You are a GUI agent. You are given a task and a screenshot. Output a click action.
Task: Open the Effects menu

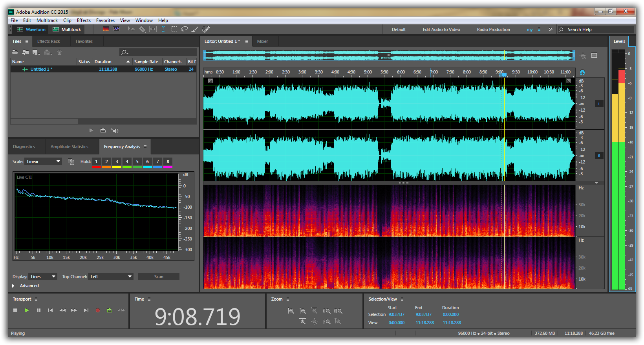pos(84,20)
